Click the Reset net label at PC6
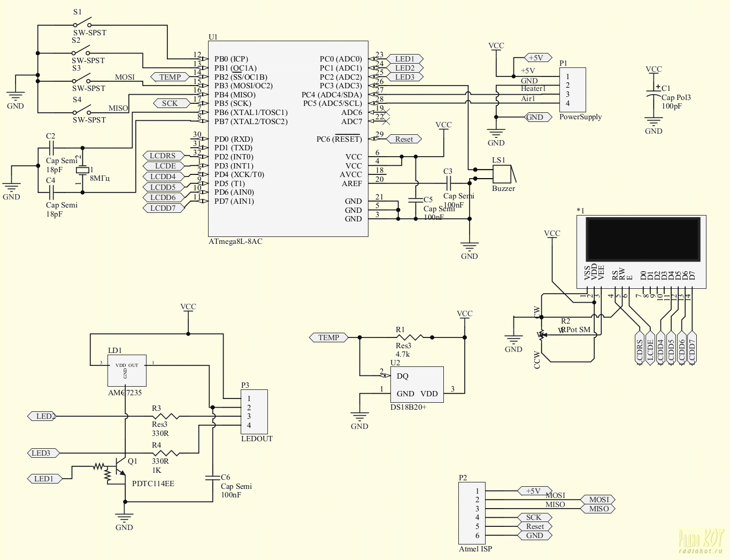This screenshot has height=560, width=730. point(404,139)
